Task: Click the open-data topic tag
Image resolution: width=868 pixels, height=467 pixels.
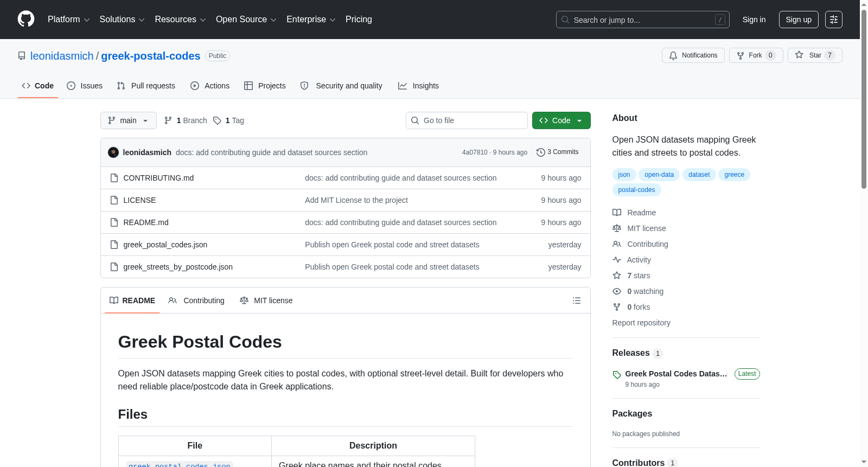Action: point(659,175)
